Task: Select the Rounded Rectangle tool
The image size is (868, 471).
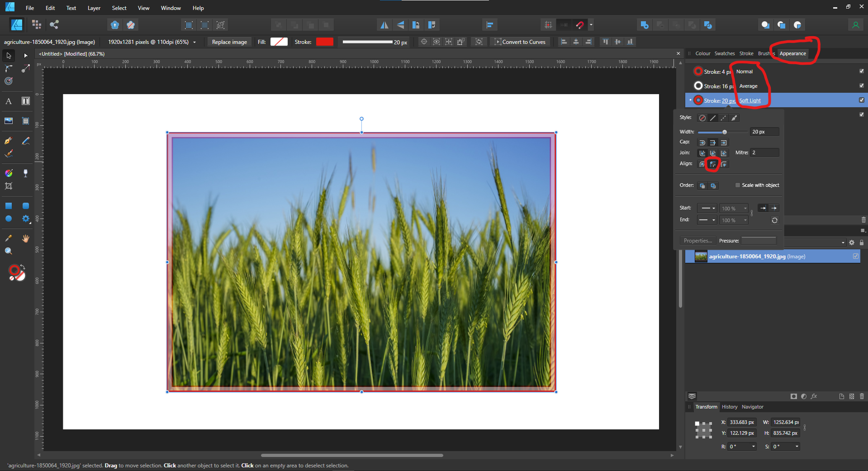Action: coord(26,206)
